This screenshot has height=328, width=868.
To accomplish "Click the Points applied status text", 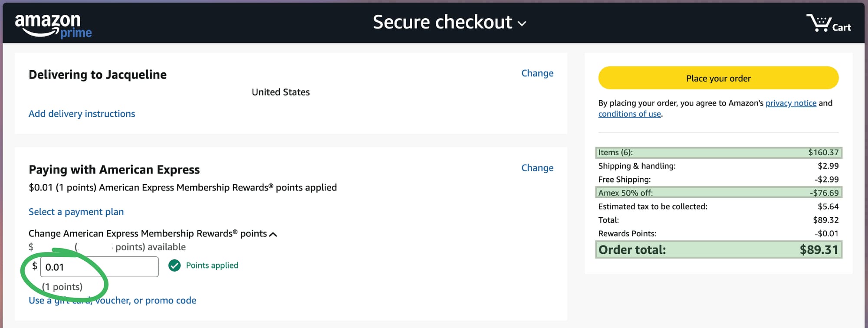I will pyautogui.click(x=212, y=266).
